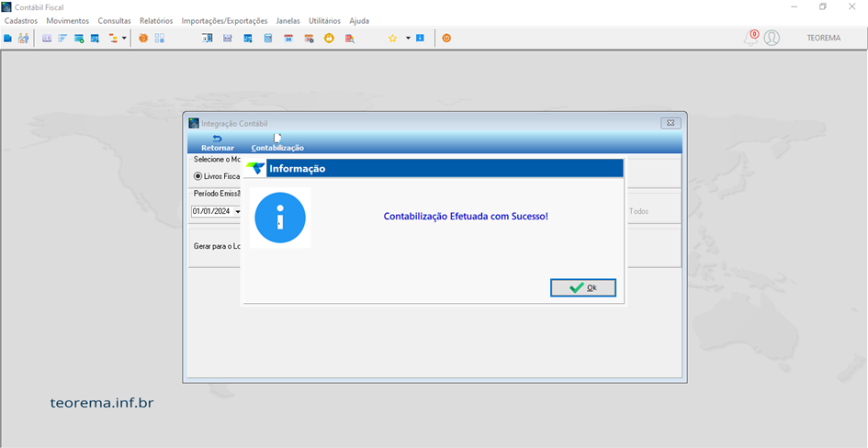This screenshot has width=868, height=448.
Task: Open the Movimentos menu
Action: click(x=68, y=21)
